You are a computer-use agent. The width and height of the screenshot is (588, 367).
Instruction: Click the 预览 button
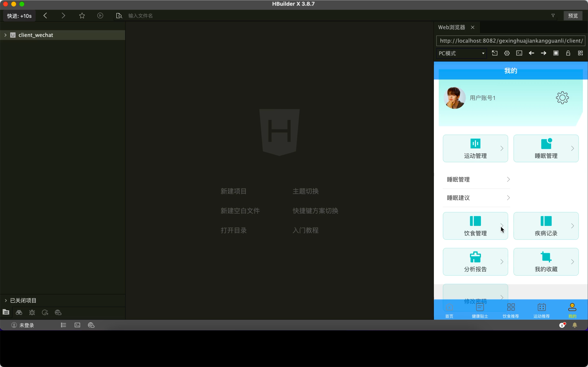[x=573, y=16]
